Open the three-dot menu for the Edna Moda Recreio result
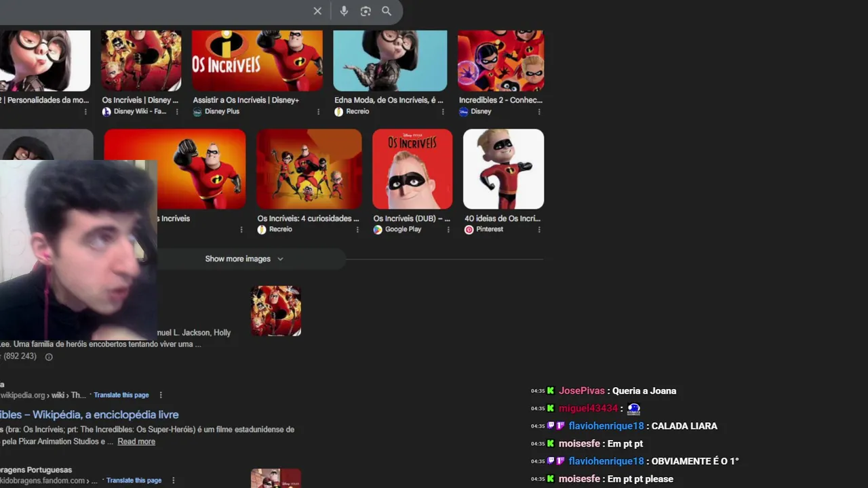Viewport: 868px width, 488px height. (443, 112)
